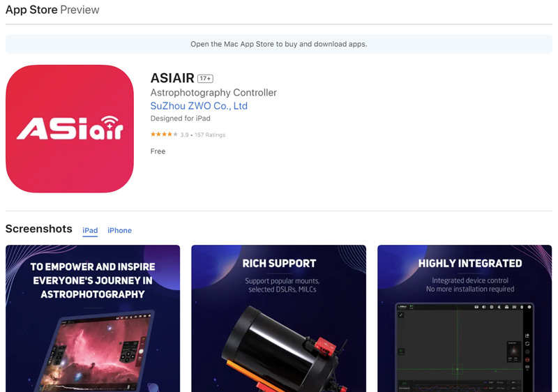Switch to the iPhone screenshots tab

[x=119, y=230]
